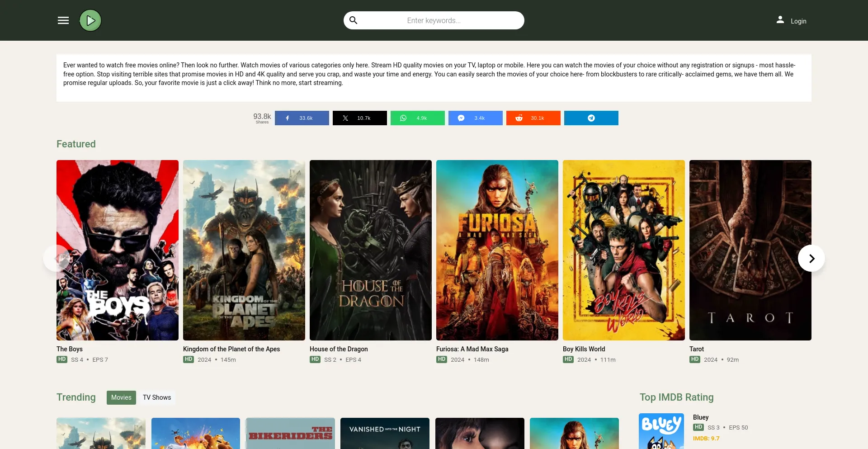Click House of the Dragon title link
The height and width of the screenshot is (449, 868).
[339, 349]
